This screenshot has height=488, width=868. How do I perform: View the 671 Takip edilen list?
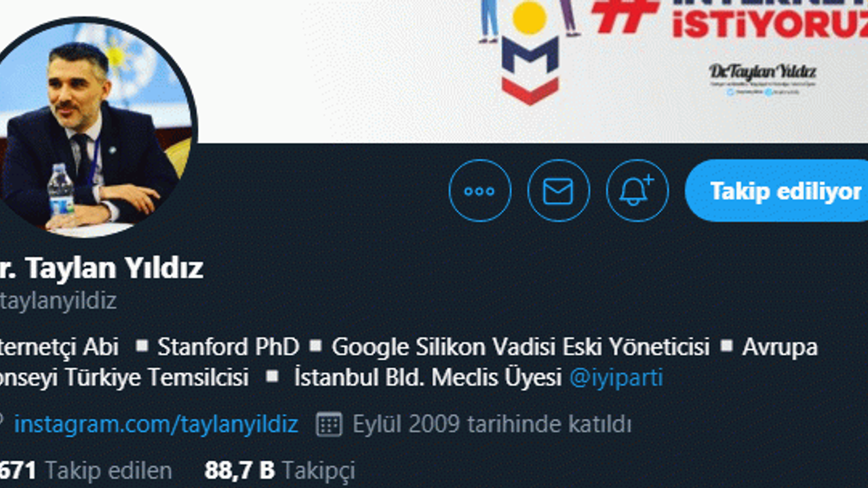click(85, 470)
